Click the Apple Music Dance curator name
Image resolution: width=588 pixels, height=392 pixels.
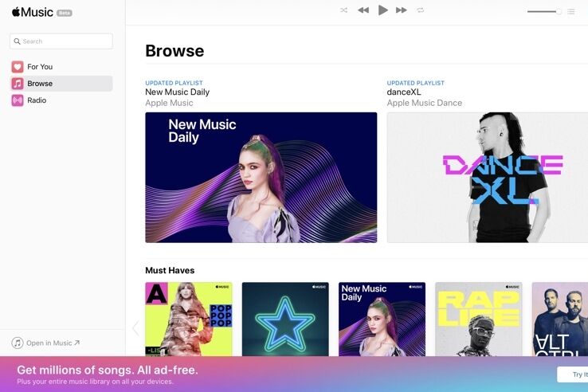425,103
